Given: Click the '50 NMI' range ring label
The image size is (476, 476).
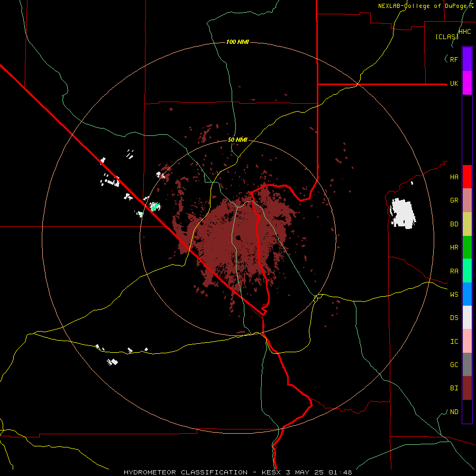Looking at the screenshot, I should [x=237, y=140].
